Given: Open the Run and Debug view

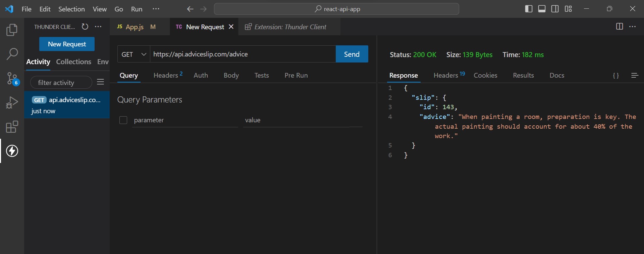Looking at the screenshot, I should [12, 102].
